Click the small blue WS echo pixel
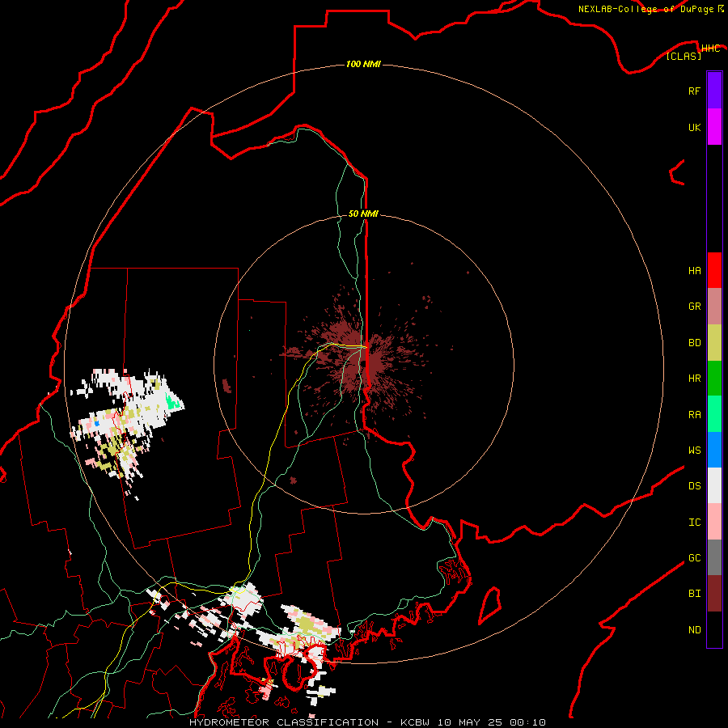Viewport: 728px width, 728px height. pos(97,423)
